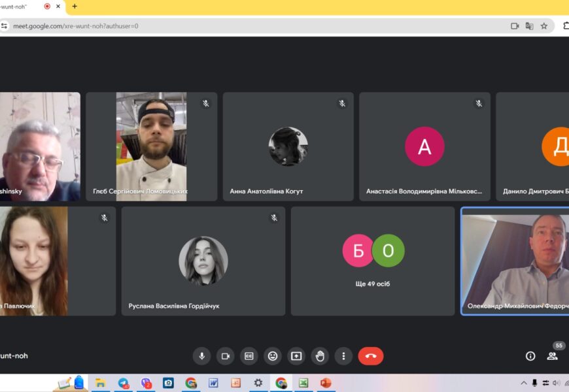
Task: Bookmark this page with the star icon
Action: click(544, 26)
